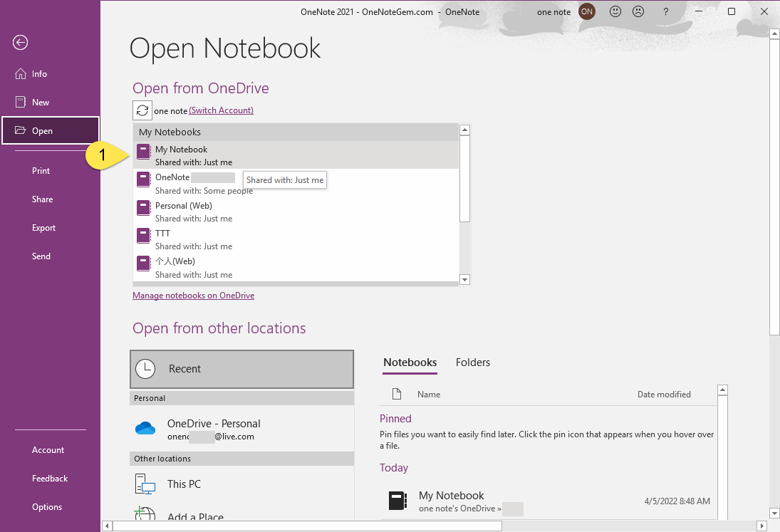Screen dimensions: 780x532
Task: Click the New notebook icon in sidebar
Action: 19,102
